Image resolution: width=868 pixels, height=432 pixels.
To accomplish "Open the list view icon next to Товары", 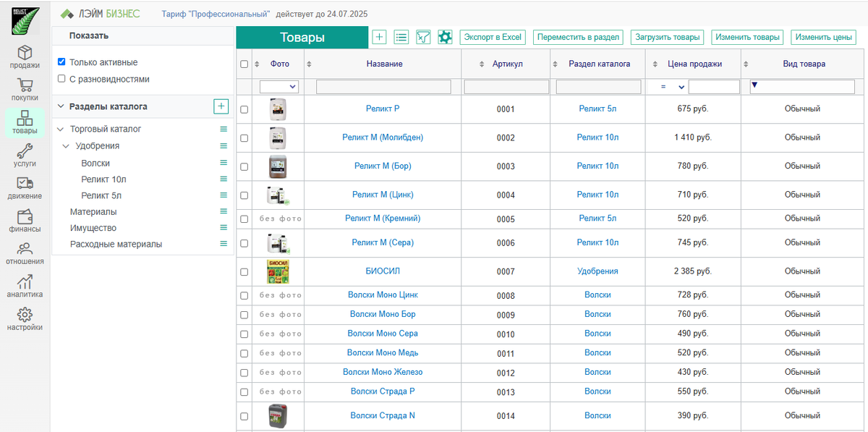I will 401,37.
